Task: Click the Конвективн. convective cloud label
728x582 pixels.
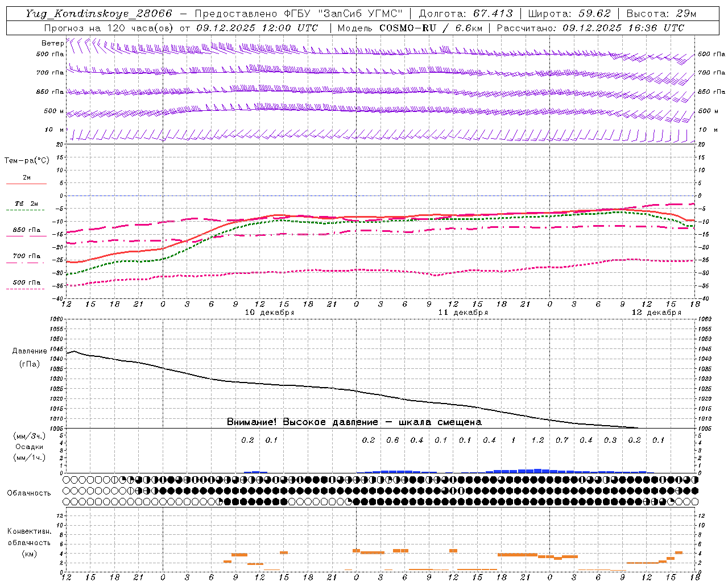Action: 29,531
